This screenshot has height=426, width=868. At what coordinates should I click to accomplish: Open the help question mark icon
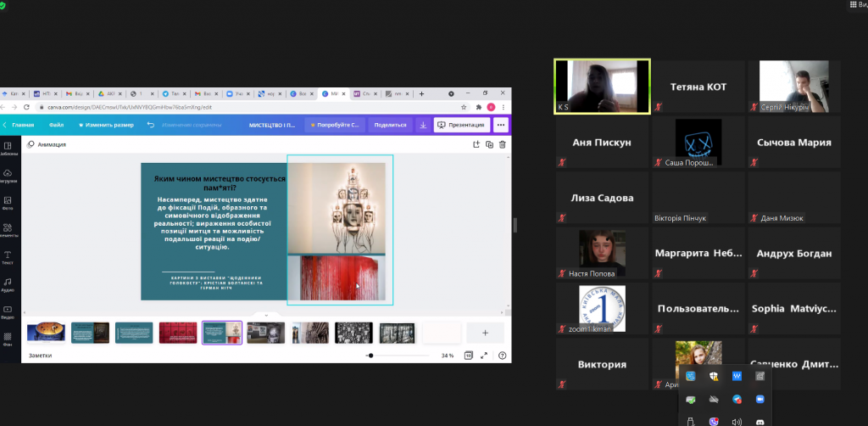click(x=502, y=356)
